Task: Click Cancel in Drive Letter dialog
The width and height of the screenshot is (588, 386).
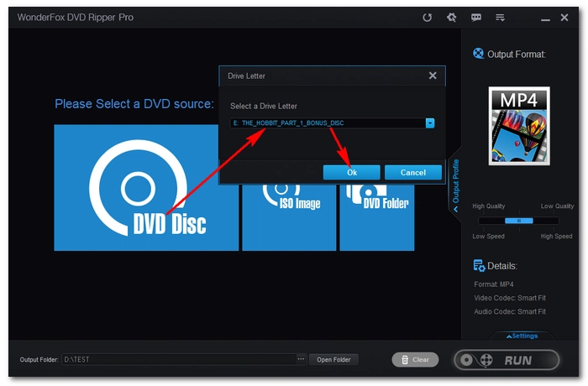Action: coord(413,172)
